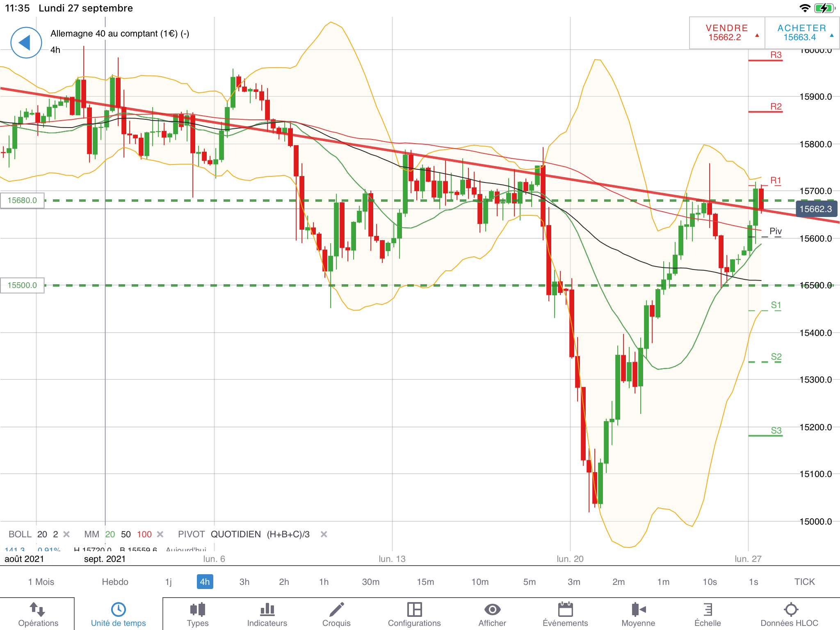Open the Événements calendar icon
This screenshot has width=840, height=630.
(x=565, y=610)
